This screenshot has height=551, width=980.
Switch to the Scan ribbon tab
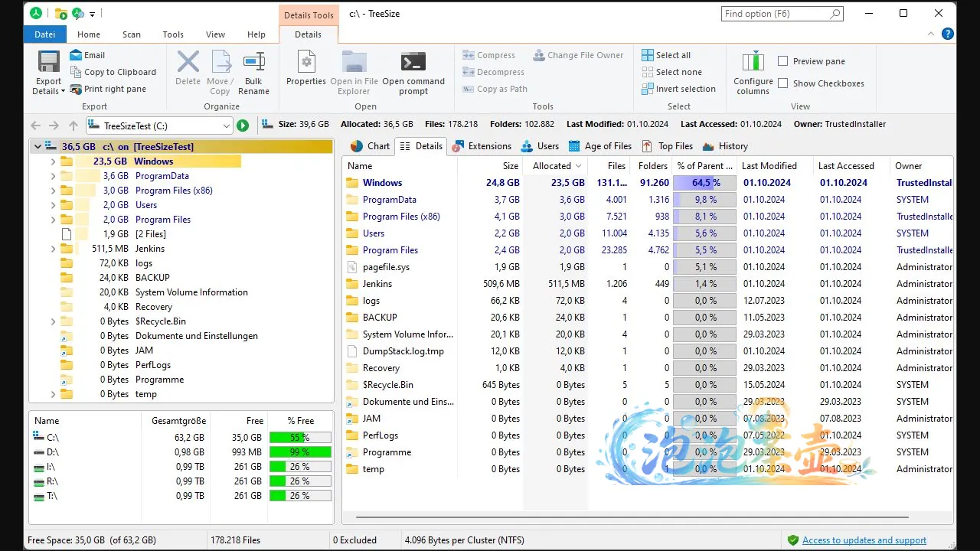[x=132, y=34]
